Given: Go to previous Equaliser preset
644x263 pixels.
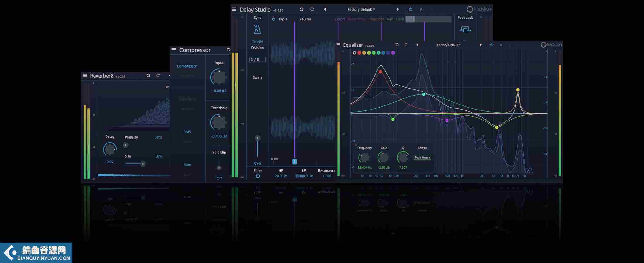Looking at the screenshot, I should click(x=417, y=45).
